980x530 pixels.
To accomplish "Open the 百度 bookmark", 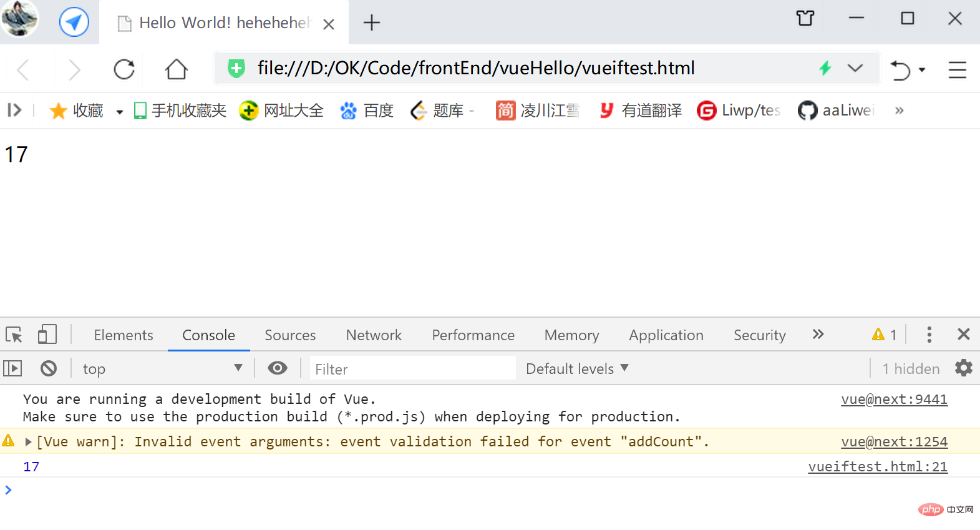I will (367, 110).
